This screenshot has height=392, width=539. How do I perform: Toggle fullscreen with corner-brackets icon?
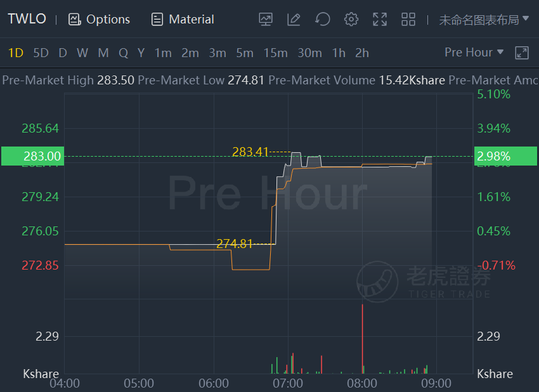click(x=380, y=19)
